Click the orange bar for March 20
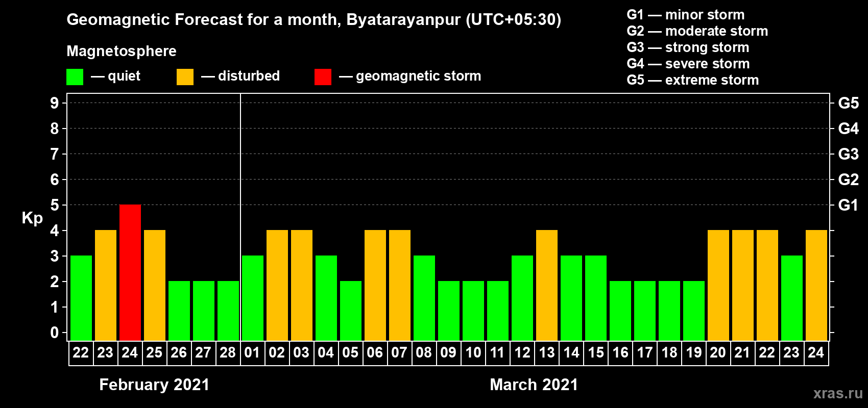The width and height of the screenshot is (868, 408). coord(718,286)
